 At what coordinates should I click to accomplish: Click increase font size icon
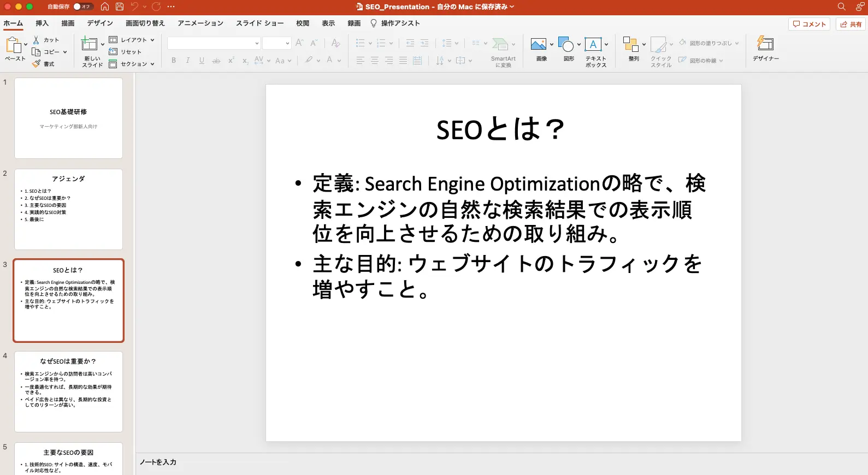click(x=299, y=43)
